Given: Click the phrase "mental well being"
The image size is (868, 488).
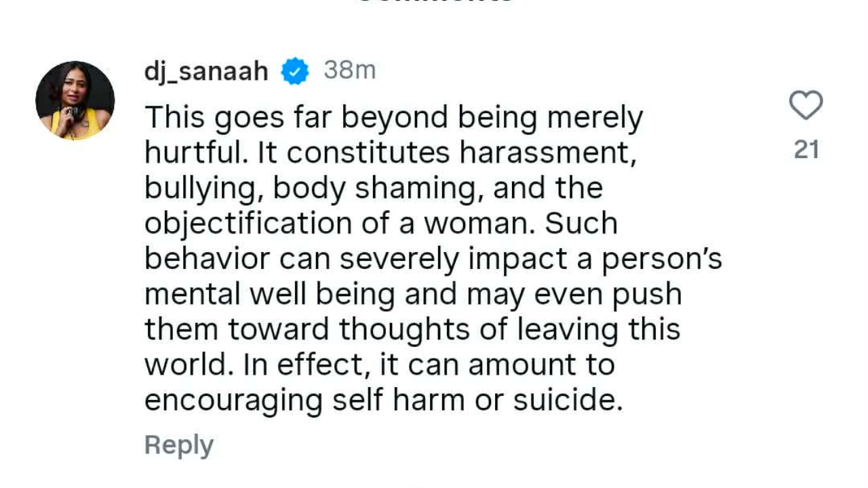Looking at the screenshot, I should click(269, 294).
